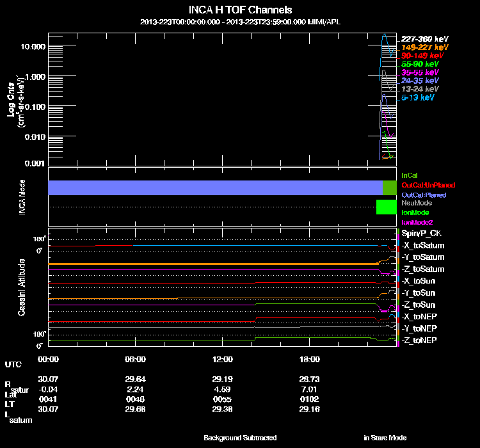
Task: Click the OutCal:Planed legend label
Action: pyautogui.click(x=423, y=195)
